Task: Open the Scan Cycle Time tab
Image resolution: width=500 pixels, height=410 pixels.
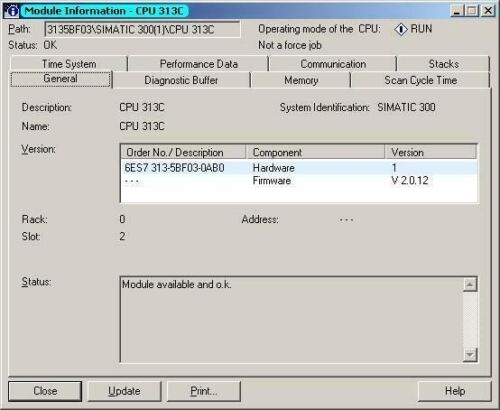Action: click(420, 80)
